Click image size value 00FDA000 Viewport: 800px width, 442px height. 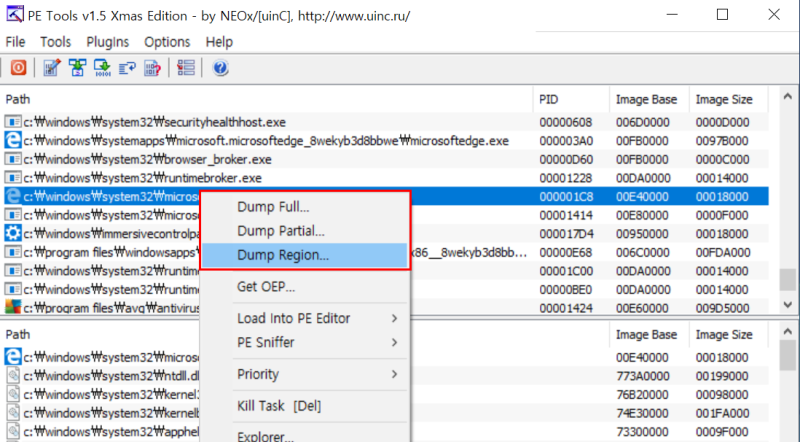point(722,252)
